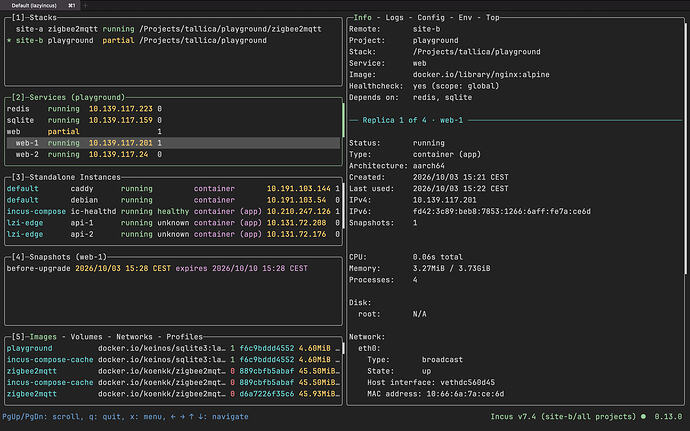The height and width of the screenshot is (431, 690).
Task: Select the Images tab in panel 5
Action: coord(43,337)
